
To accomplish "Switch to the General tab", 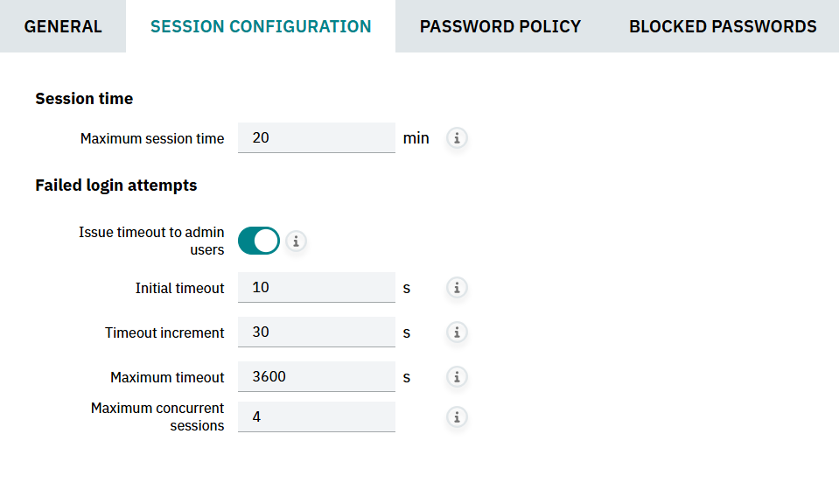I will tap(63, 26).
